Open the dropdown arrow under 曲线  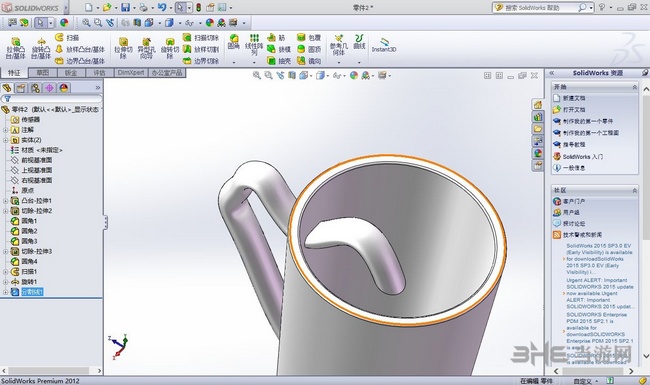coord(359,63)
